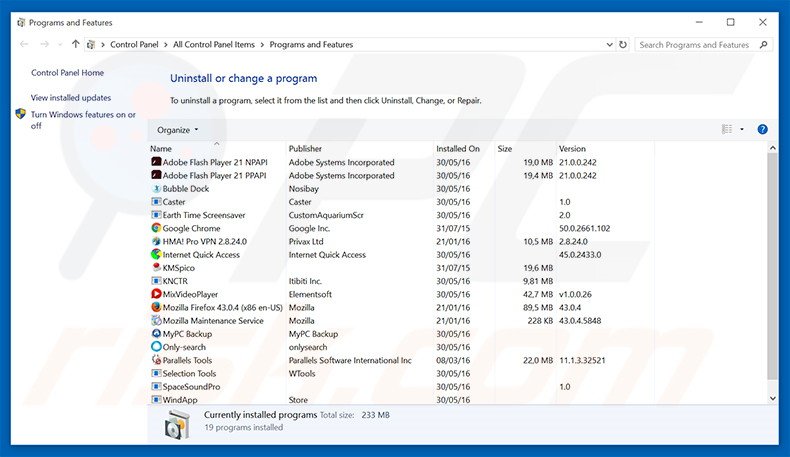Click 'CustomAquariumScr' publisher cell
The width and height of the screenshot is (790, 457).
tap(326, 215)
